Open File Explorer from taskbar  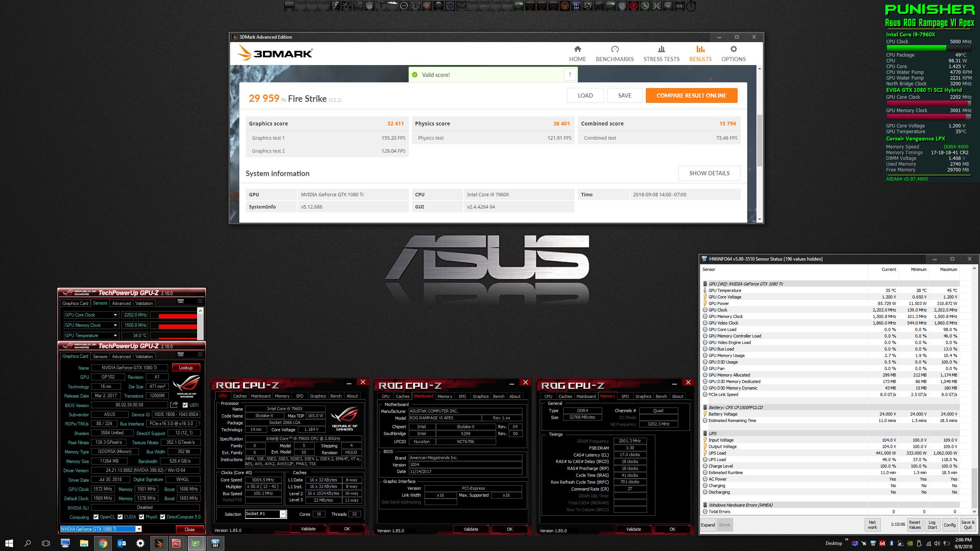click(84, 543)
